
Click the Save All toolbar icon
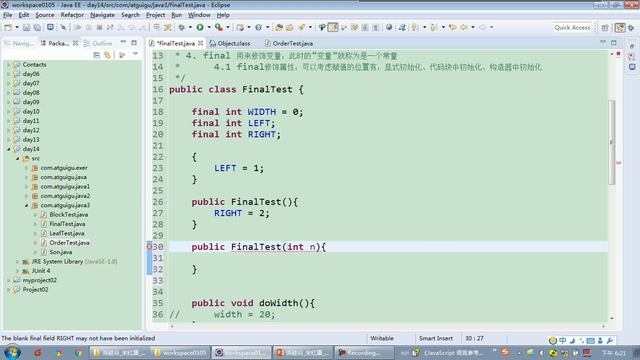coord(37,27)
